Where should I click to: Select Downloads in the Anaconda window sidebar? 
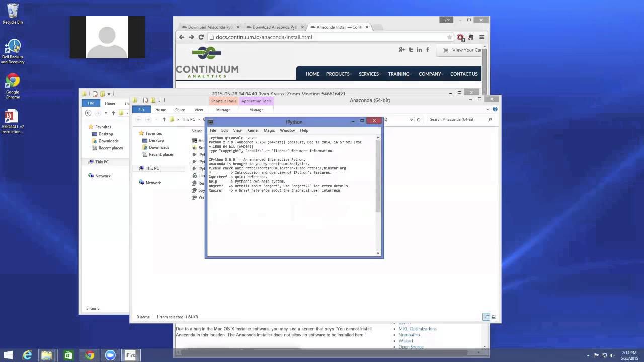tap(159, 147)
